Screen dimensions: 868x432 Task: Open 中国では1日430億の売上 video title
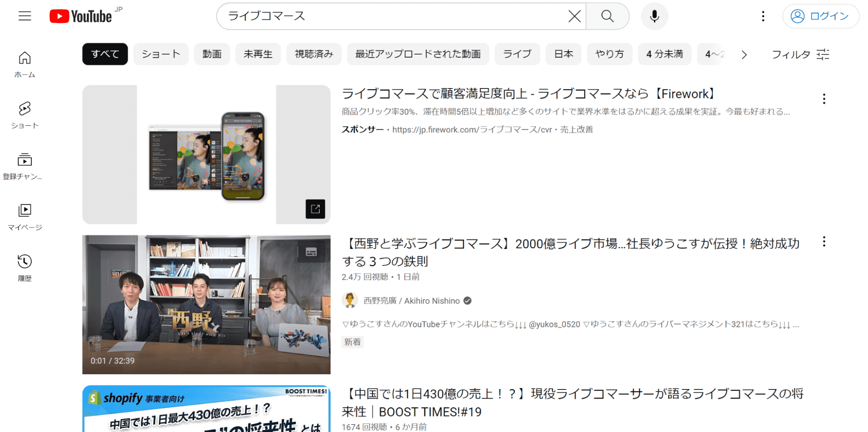572,403
